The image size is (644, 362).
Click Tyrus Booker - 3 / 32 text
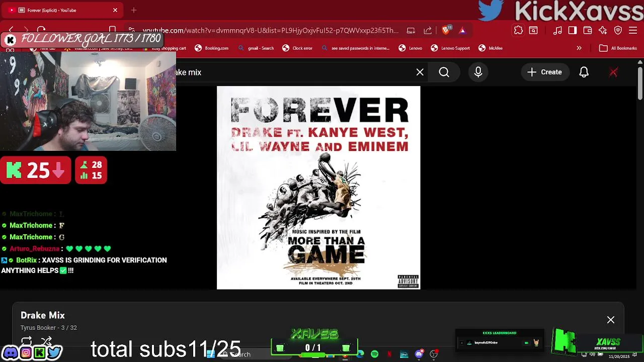tap(49, 328)
